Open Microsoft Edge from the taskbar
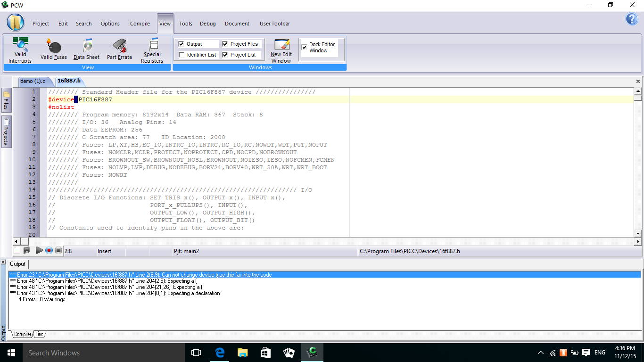Image resolution: width=644 pixels, height=362 pixels. point(220,353)
